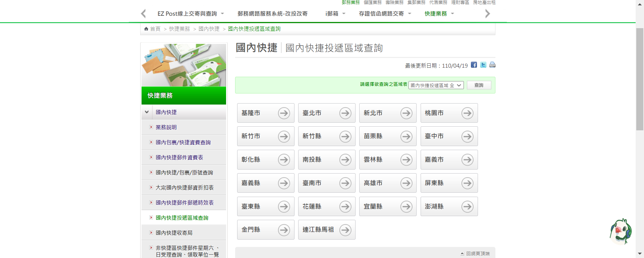This screenshot has height=258, width=644.
Task: Expand EZ Post線上交寄與查詢 menu
Action: (222, 14)
